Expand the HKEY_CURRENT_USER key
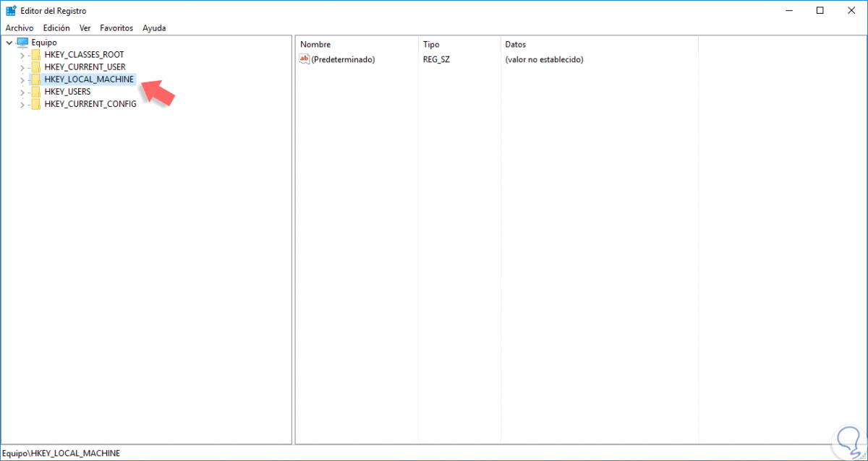This screenshot has height=461, width=868. 22,67
